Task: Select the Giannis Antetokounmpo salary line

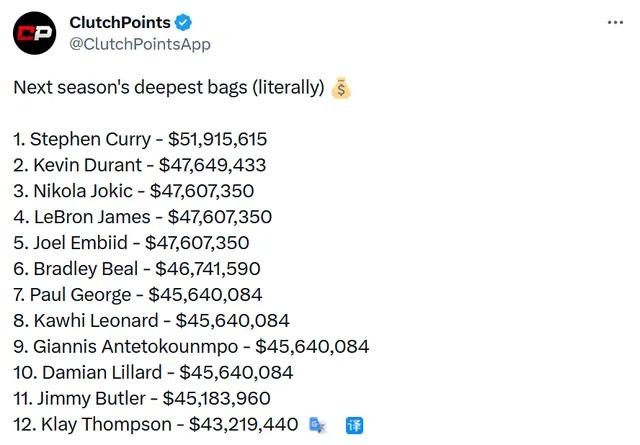Action: tap(191, 347)
